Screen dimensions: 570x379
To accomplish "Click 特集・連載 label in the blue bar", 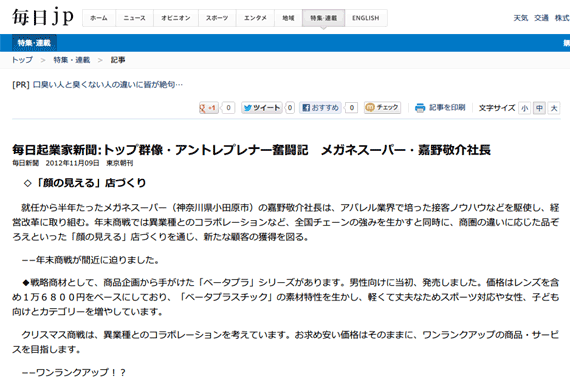I will point(34,43).
